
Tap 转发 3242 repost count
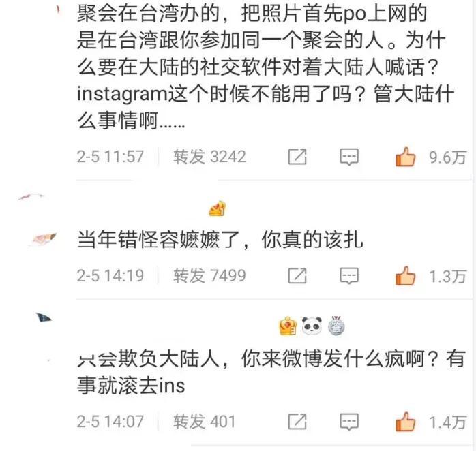209,157
